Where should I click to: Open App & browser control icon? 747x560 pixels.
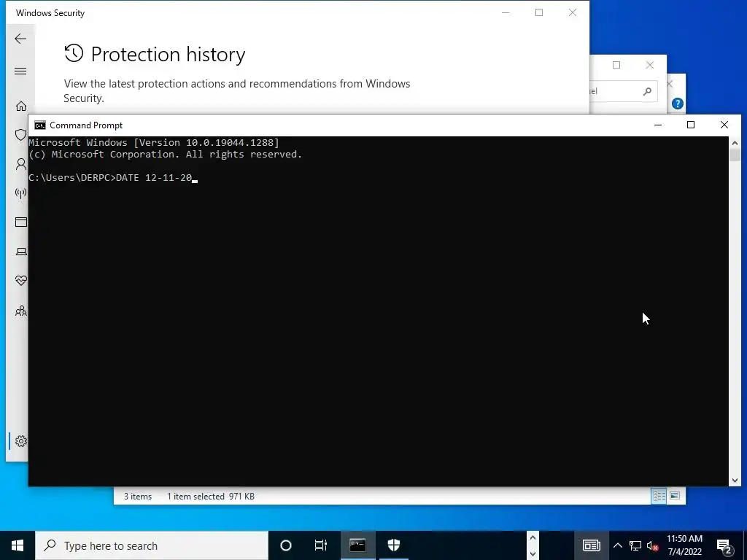[x=21, y=222]
